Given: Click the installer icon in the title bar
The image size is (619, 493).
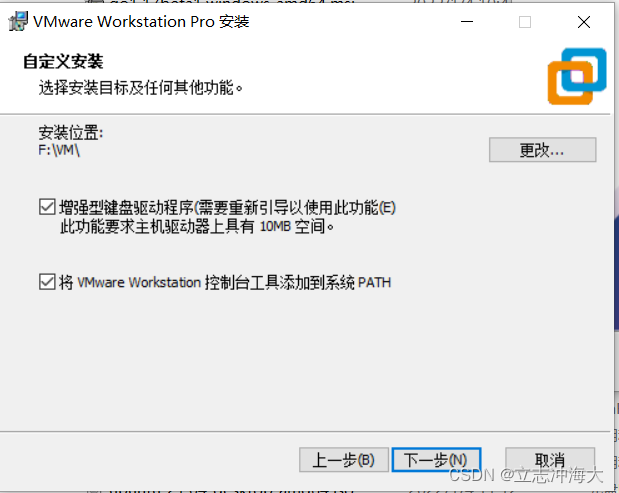Looking at the screenshot, I should (x=18, y=21).
